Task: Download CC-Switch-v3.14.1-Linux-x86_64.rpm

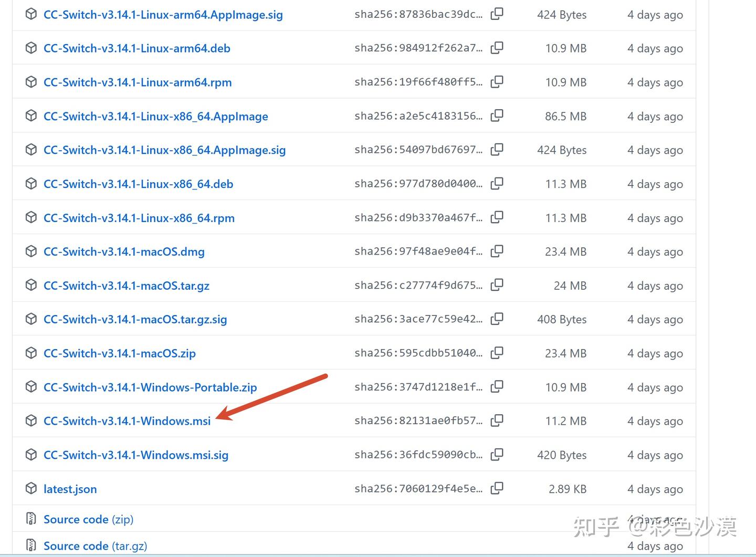Action: click(x=139, y=218)
